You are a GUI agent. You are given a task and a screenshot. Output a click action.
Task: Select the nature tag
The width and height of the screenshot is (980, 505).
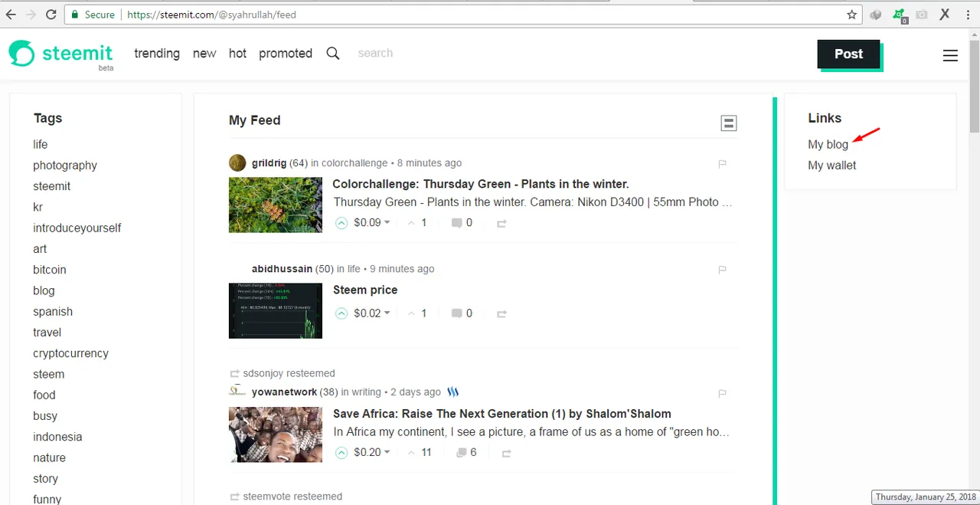pyautogui.click(x=49, y=457)
